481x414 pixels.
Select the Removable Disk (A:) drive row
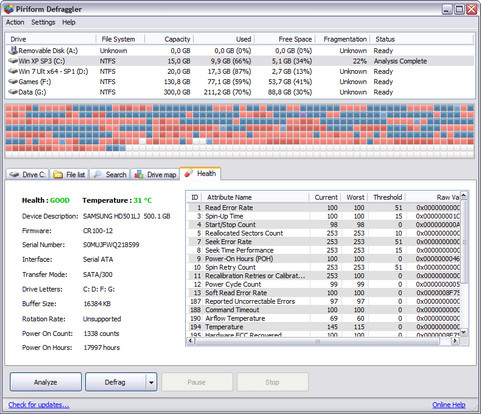point(240,51)
